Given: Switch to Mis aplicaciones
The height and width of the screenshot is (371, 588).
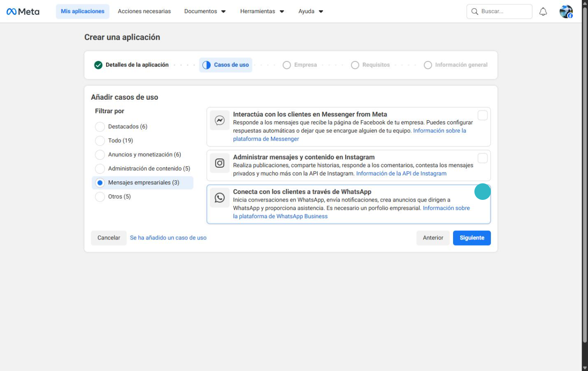Looking at the screenshot, I should 82,11.
